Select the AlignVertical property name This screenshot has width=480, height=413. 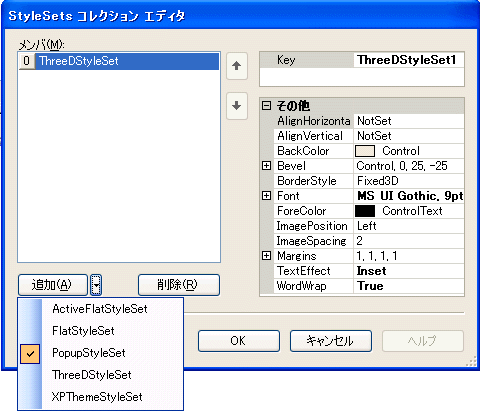(x=313, y=136)
